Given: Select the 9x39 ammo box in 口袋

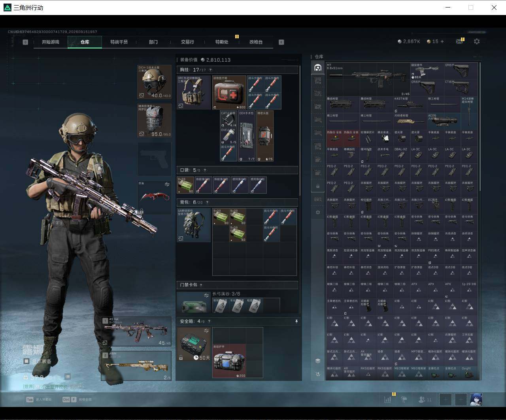Looking at the screenshot, I should (185, 185).
